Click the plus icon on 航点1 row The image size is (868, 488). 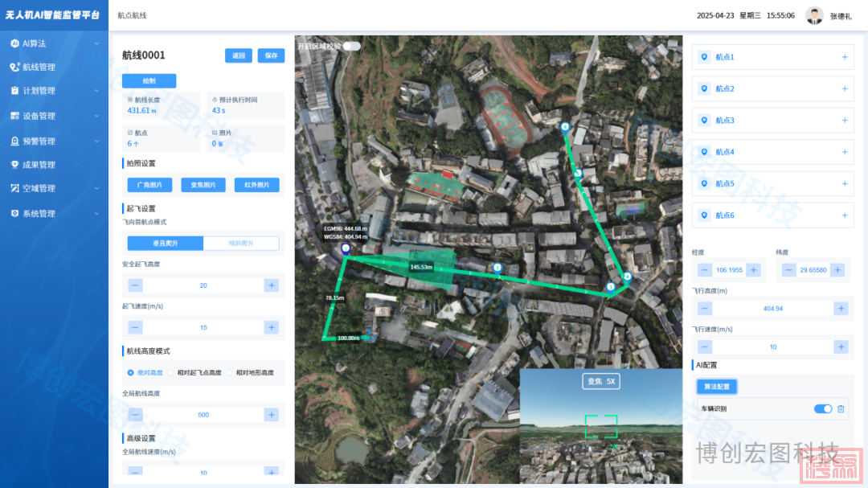845,57
